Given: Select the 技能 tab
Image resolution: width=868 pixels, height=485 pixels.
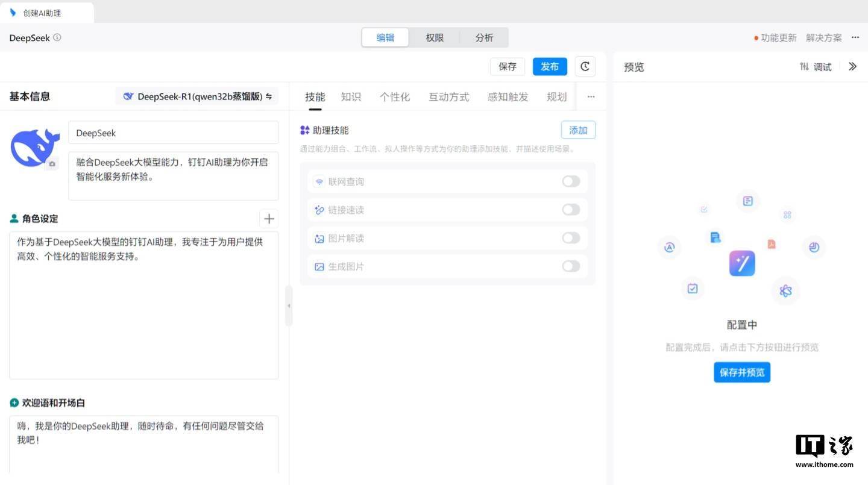Looking at the screenshot, I should coord(315,97).
